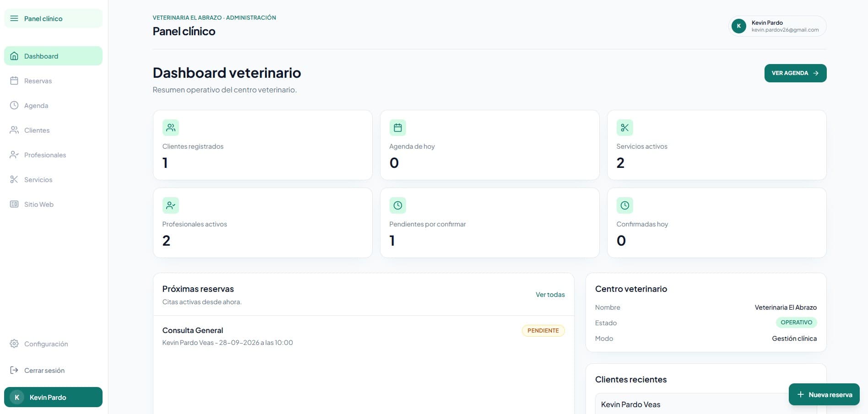Open Configuración settings
Image resolution: width=868 pixels, height=414 pixels.
(x=53, y=344)
